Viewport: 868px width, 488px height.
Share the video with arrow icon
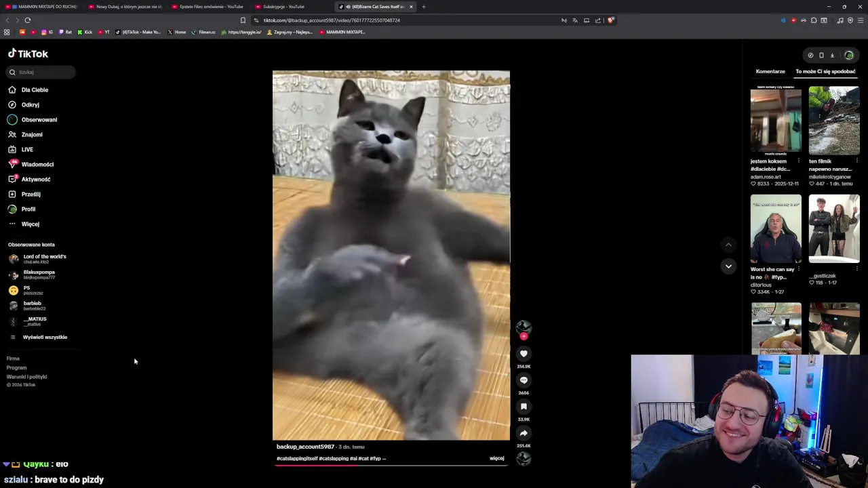[x=524, y=432]
